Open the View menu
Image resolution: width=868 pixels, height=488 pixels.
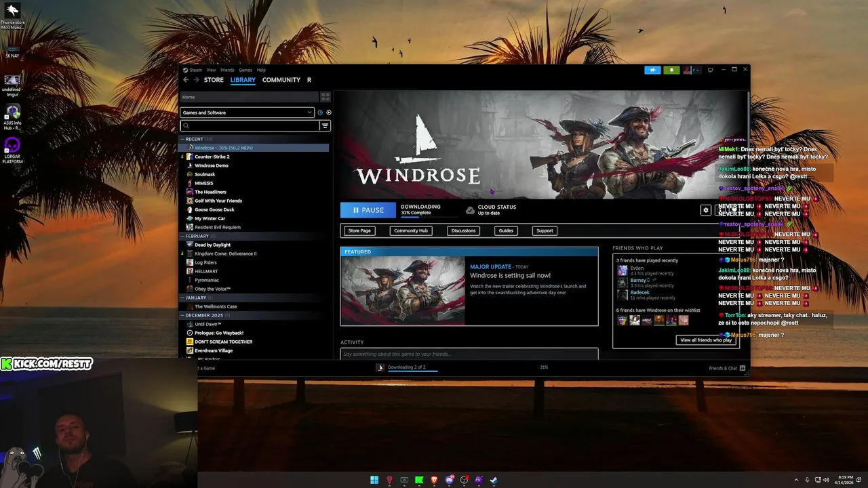pyautogui.click(x=211, y=70)
